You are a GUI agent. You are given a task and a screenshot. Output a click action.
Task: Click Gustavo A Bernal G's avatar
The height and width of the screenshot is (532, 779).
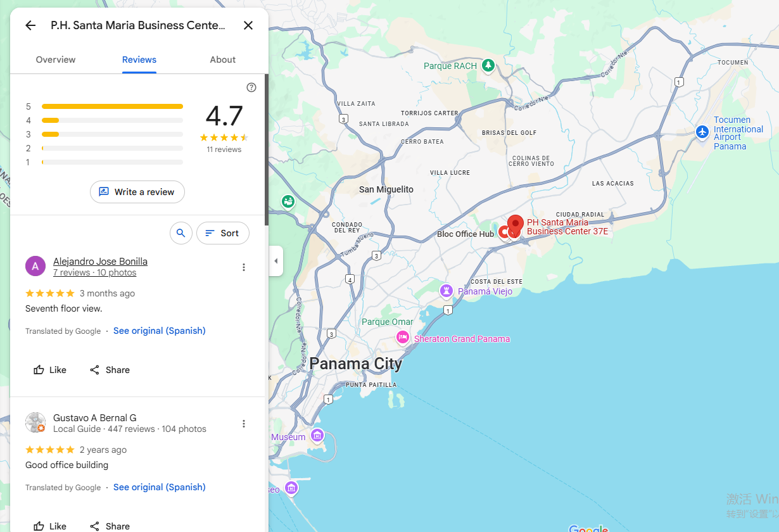click(35, 422)
